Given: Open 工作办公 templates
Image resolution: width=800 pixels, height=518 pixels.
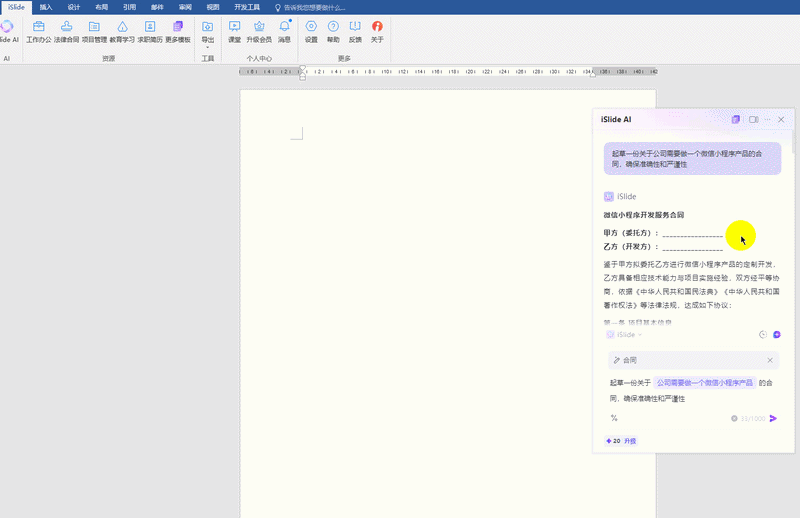Looking at the screenshot, I should pyautogui.click(x=39, y=32).
